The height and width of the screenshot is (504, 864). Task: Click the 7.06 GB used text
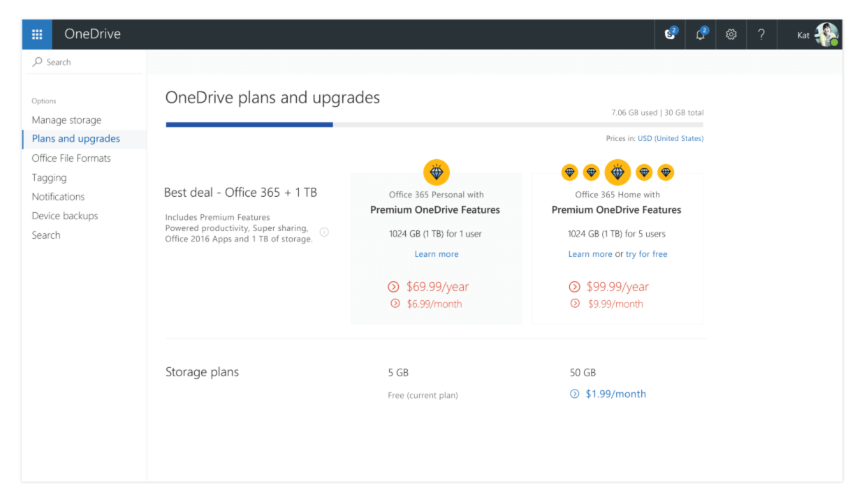click(634, 112)
